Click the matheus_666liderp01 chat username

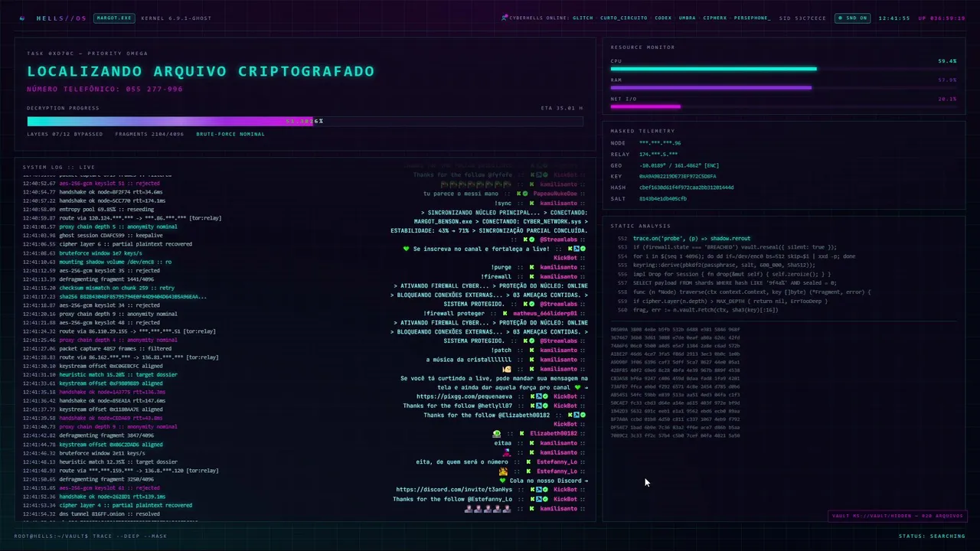click(545, 313)
